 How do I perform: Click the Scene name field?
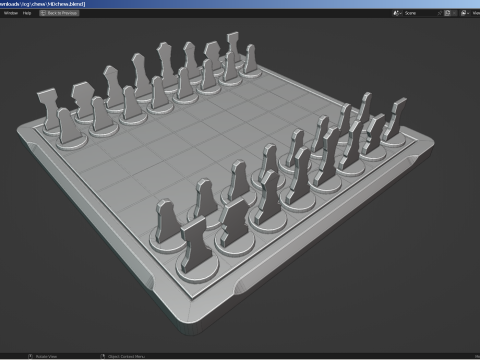click(x=419, y=13)
